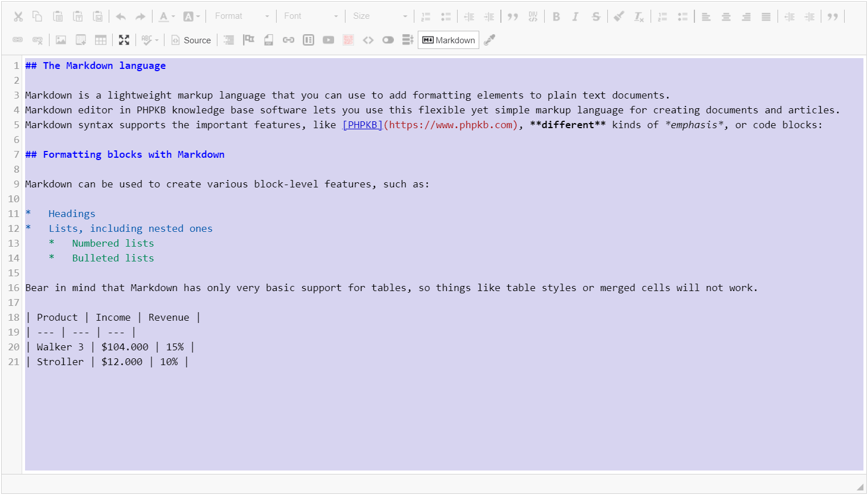Toggle Italic formatting
868x495 pixels.
[575, 17]
